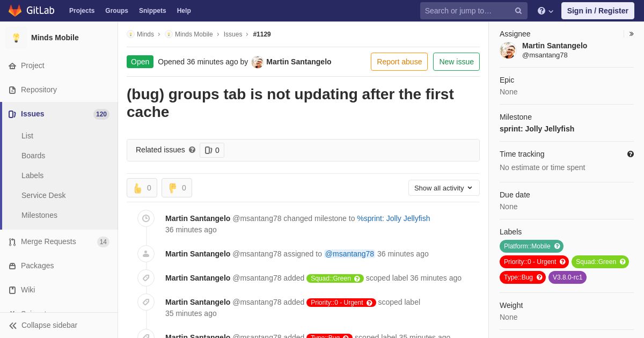Click the milestone change clock icon
Screen dimensions: 644x338
pyautogui.click(x=146, y=218)
